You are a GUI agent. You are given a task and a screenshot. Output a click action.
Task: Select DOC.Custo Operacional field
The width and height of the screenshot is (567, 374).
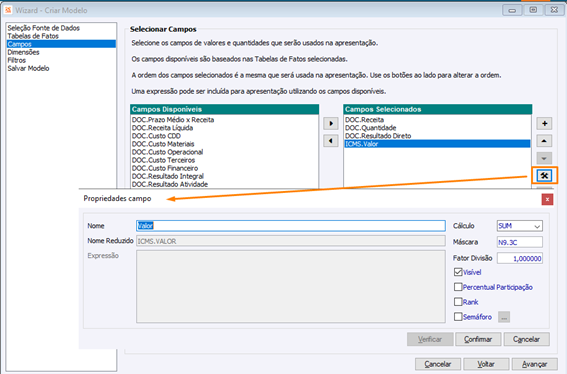pyautogui.click(x=167, y=152)
